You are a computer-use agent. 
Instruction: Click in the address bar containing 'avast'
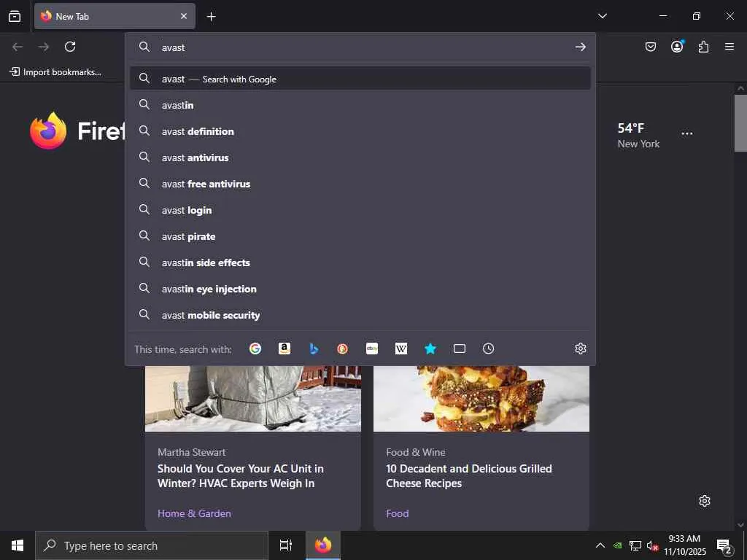point(362,47)
